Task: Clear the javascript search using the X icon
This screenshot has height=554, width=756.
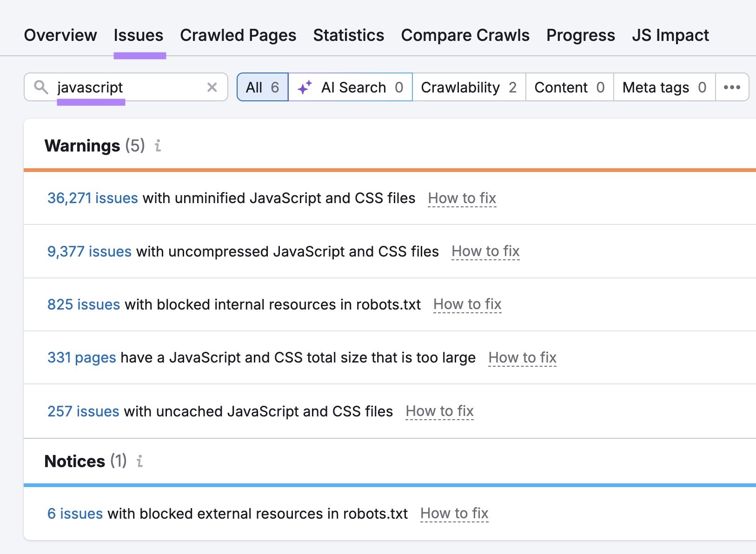Action: click(212, 87)
